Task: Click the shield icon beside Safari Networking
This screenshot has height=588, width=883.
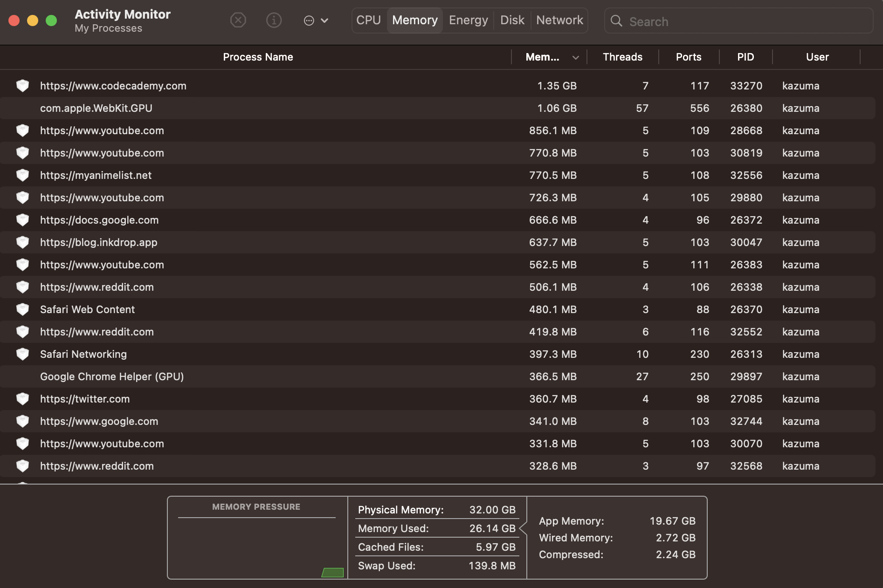Action: [22, 354]
